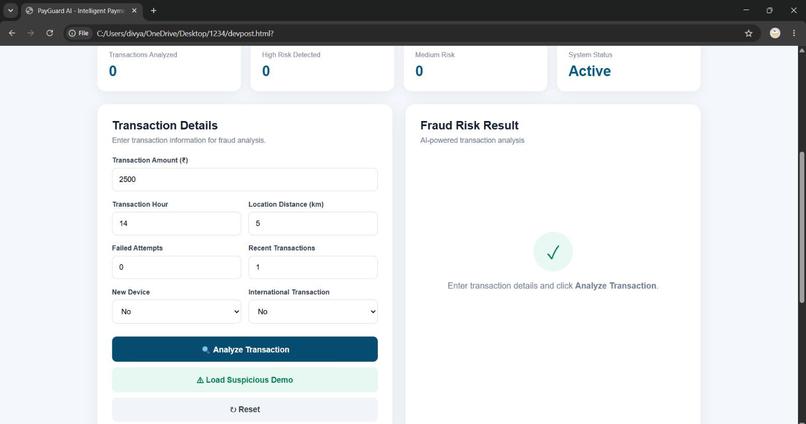
Task: Open the browser profile avatar
Action: coord(775,33)
